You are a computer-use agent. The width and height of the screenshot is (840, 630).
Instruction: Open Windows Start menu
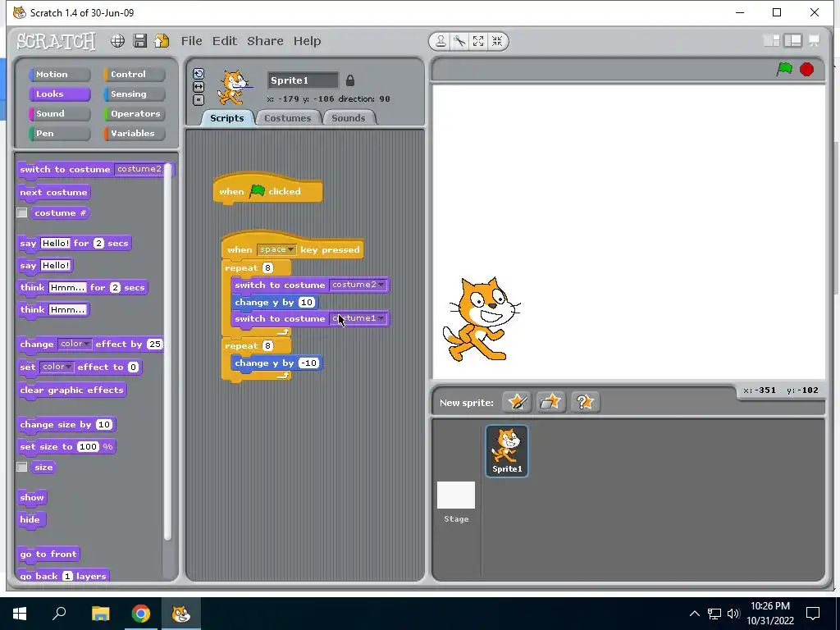click(x=20, y=614)
